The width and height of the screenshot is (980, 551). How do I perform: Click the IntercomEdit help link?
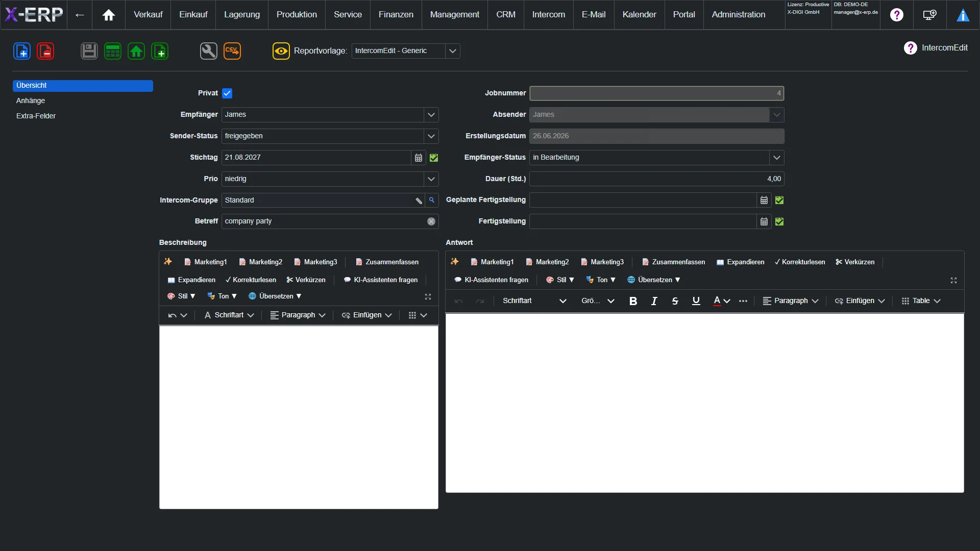click(x=936, y=48)
